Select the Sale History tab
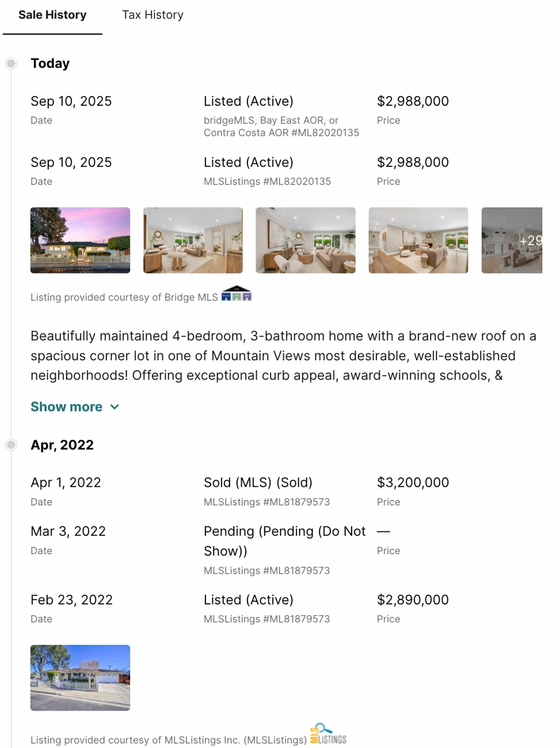This screenshot has height=748, width=560. (x=52, y=15)
